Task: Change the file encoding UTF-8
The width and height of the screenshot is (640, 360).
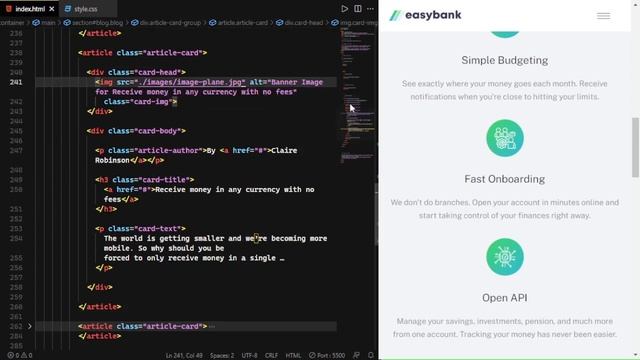Action: point(249,356)
